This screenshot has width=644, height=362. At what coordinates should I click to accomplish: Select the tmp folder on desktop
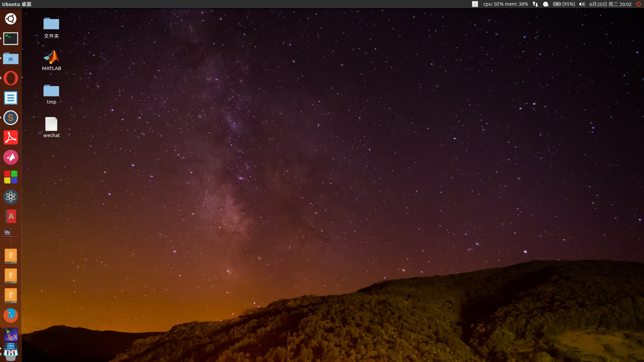[x=51, y=94]
